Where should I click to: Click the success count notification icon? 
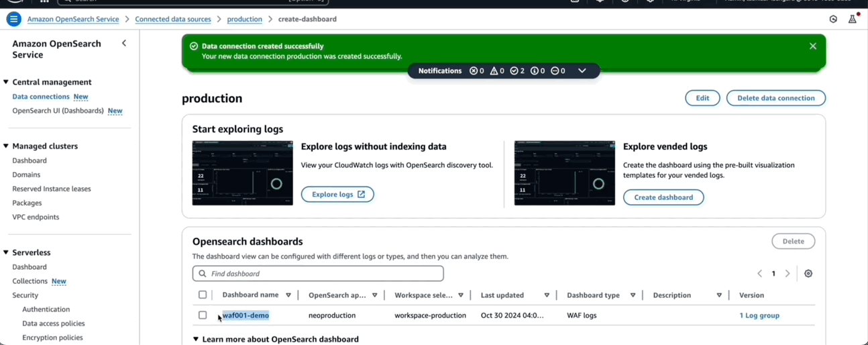coord(514,70)
